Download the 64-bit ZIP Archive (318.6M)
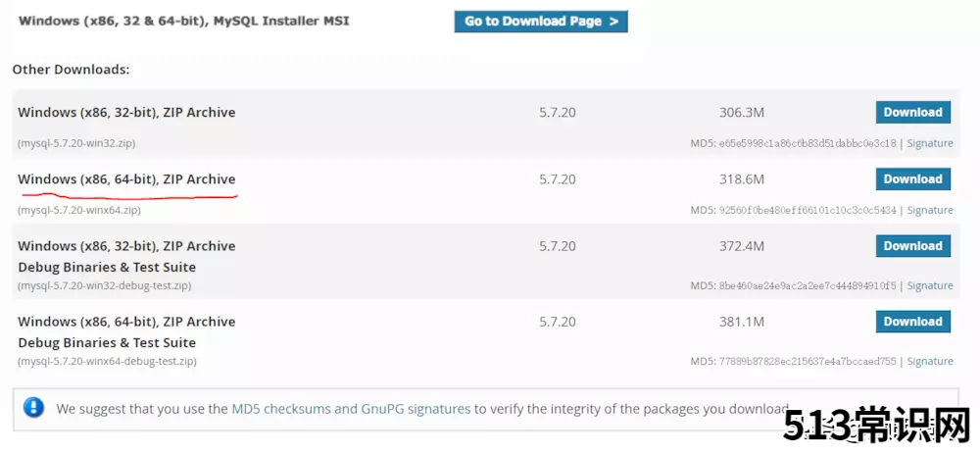The image size is (980, 455). point(912,179)
